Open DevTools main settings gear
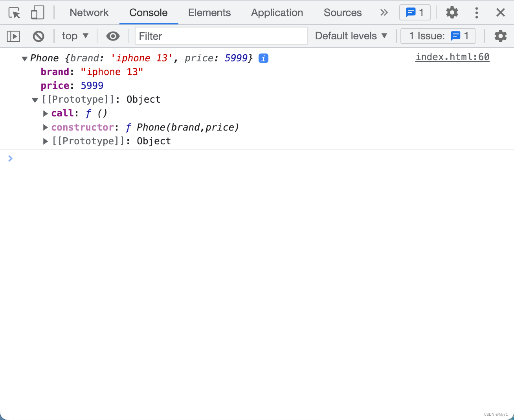 pos(452,13)
